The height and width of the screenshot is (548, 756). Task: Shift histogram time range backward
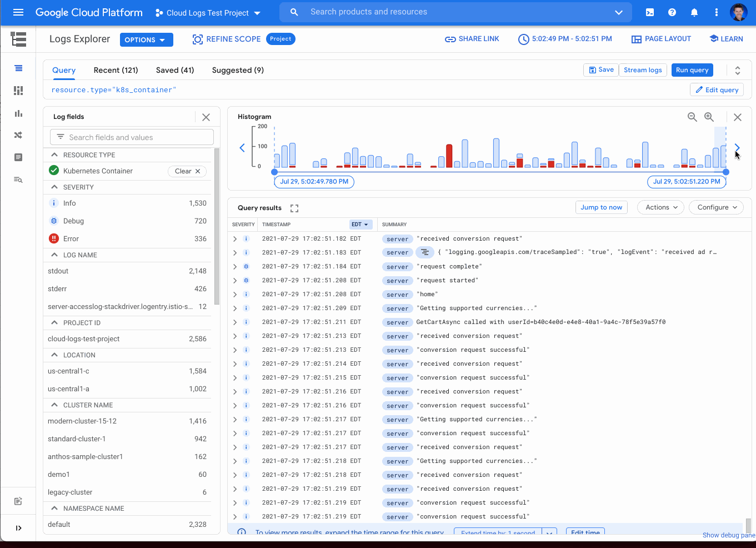tap(242, 148)
